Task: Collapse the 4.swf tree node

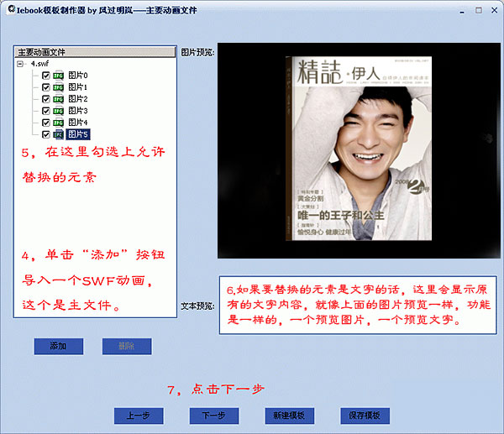Action: (20, 64)
